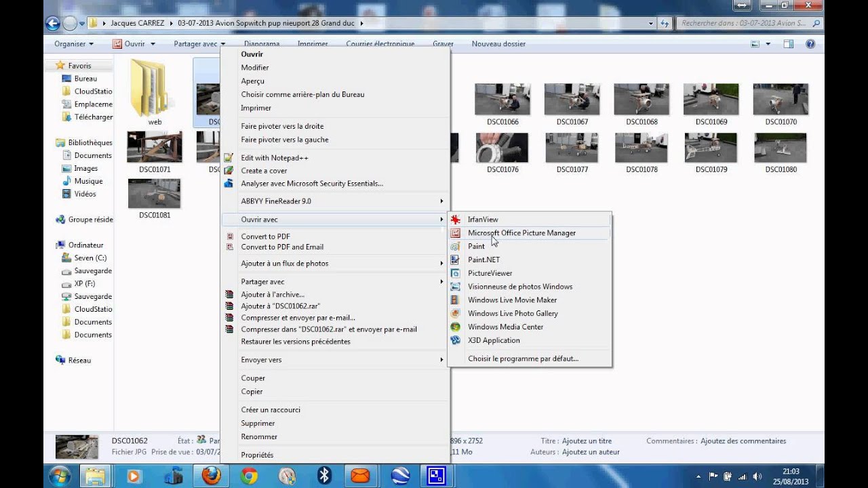Click the Back navigation arrow
Viewport: 868px width, 488px height.
[53, 23]
